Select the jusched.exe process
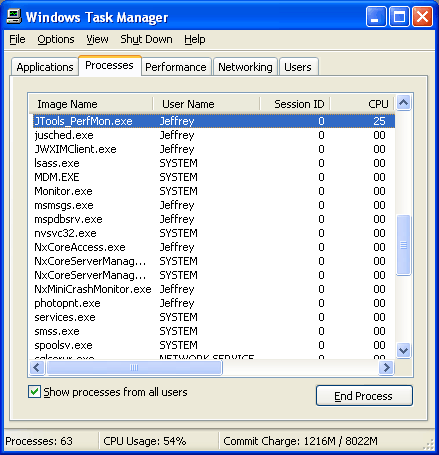 pos(214,135)
